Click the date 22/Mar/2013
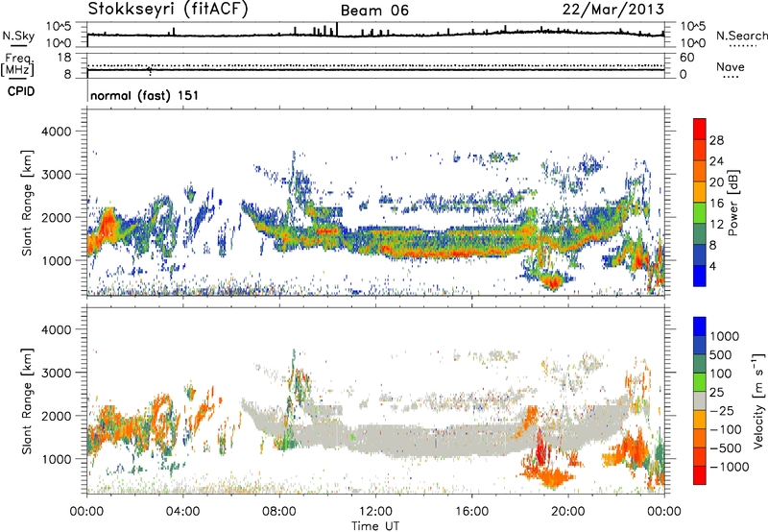Screen dimensions: 768x532 tap(613, 9)
